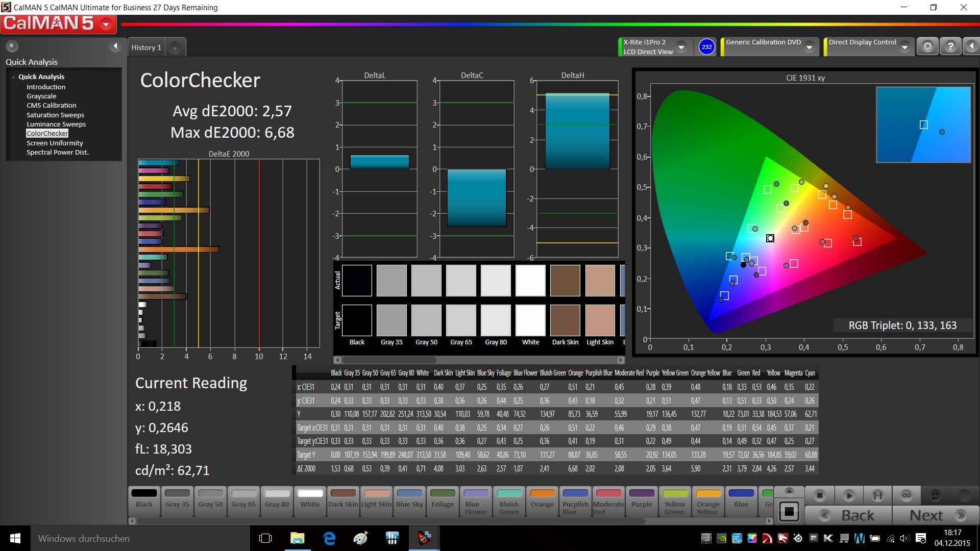This screenshot has height=551, width=980.
Task: Click the blue 232 meter indicator circle
Action: point(706,47)
